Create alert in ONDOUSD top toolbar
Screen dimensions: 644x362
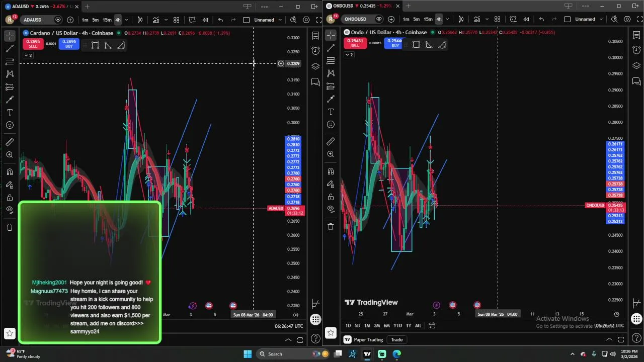click(x=513, y=19)
